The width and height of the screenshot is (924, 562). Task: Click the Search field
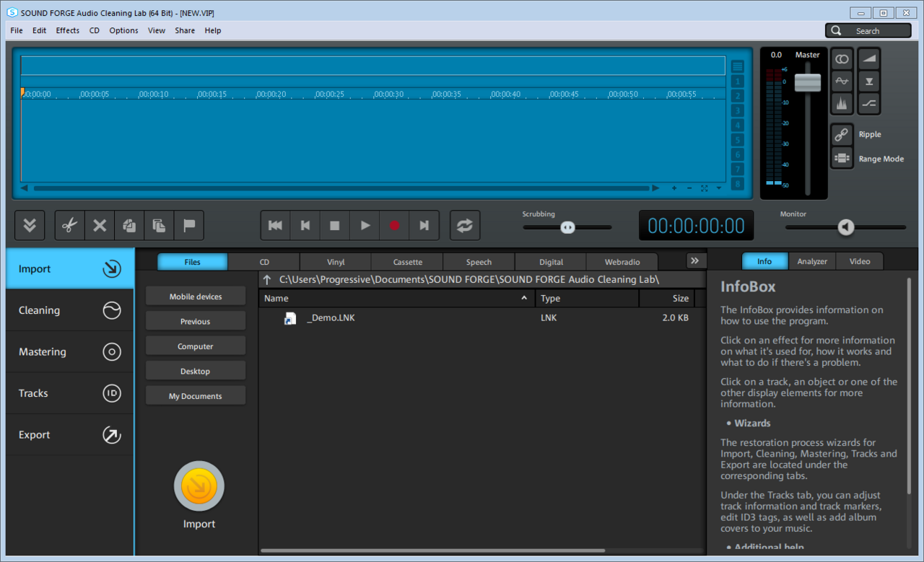click(868, 30)
